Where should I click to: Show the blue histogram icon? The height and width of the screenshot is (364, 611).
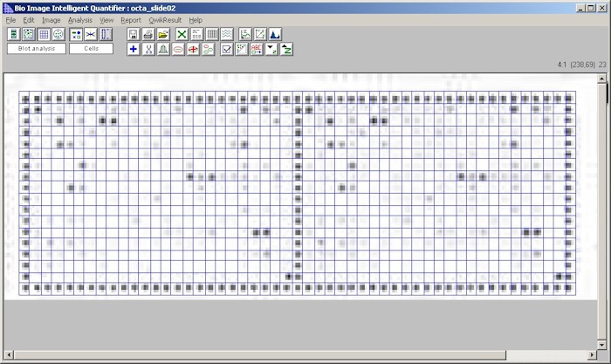275,34
